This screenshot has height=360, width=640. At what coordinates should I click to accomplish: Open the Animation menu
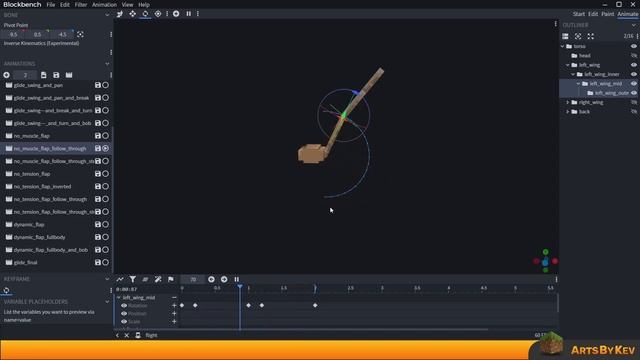click(x=104, y=5)
